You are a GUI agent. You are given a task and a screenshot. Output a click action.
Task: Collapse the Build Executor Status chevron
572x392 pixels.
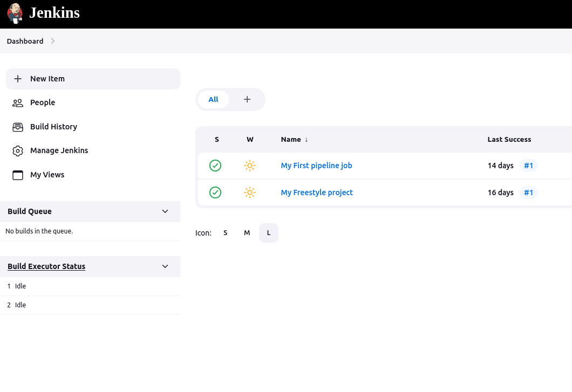[x=165, y=266]
